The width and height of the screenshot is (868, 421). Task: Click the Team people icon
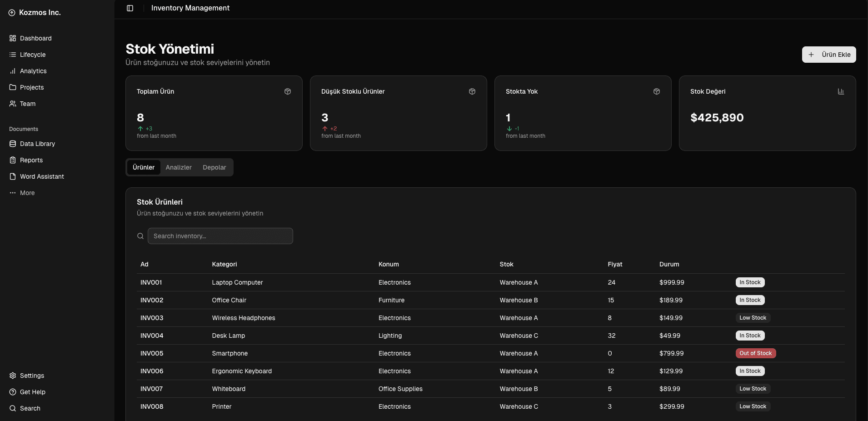pyautogui.click(x=13, y=104)
